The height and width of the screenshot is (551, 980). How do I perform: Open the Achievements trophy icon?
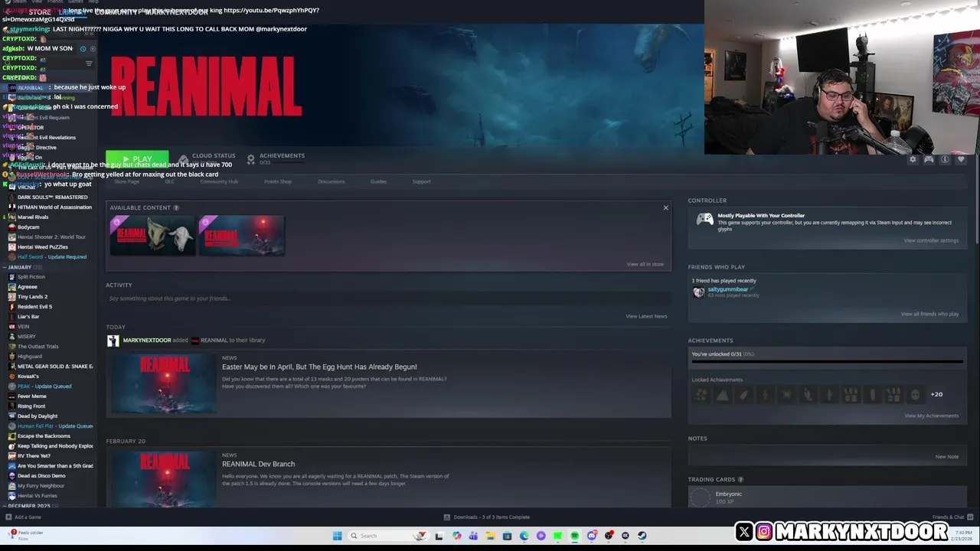point(250,159)
